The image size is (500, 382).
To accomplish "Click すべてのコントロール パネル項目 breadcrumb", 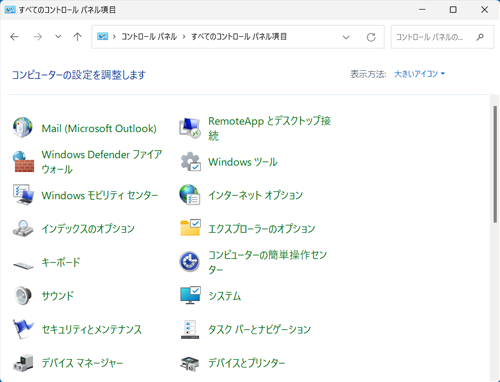I will tap(239, 37).
